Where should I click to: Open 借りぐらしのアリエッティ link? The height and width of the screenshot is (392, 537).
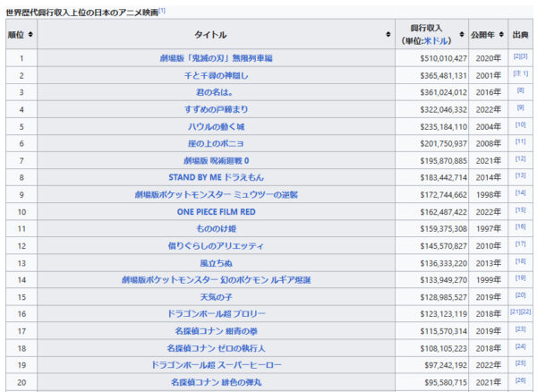click(x=216, y=246)
